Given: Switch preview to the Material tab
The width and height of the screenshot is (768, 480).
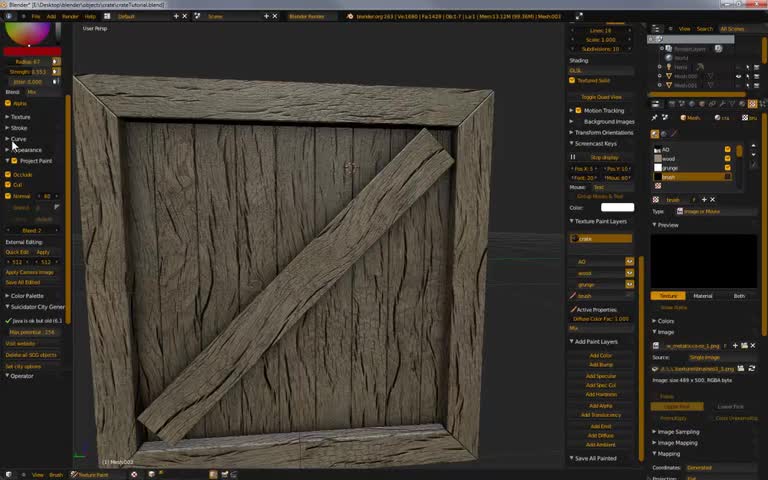Looking at the screenshot, I should tap(703, 296).
